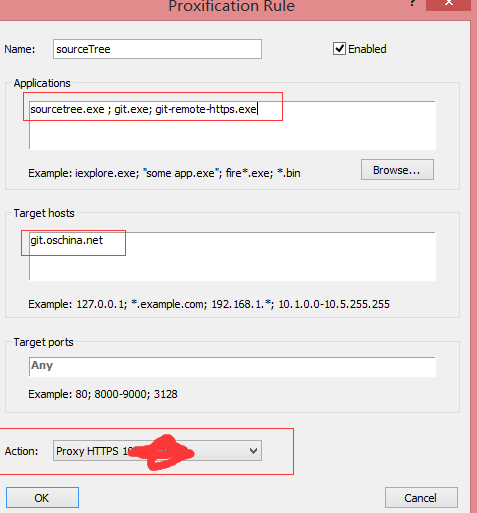Open the Browse… file picker
Viewport: 477px width, 513px height.
(397, 170)
